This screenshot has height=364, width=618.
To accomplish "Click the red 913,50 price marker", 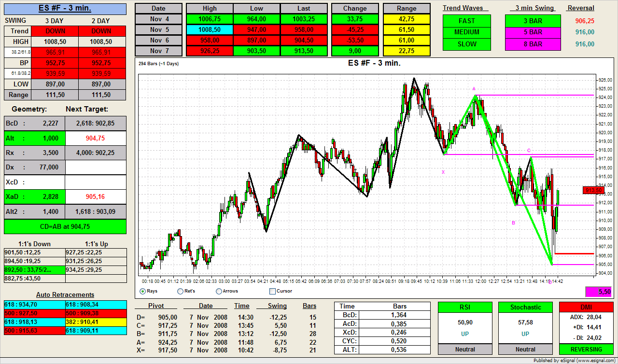I will pyautogui.click(x=593, y=190).
